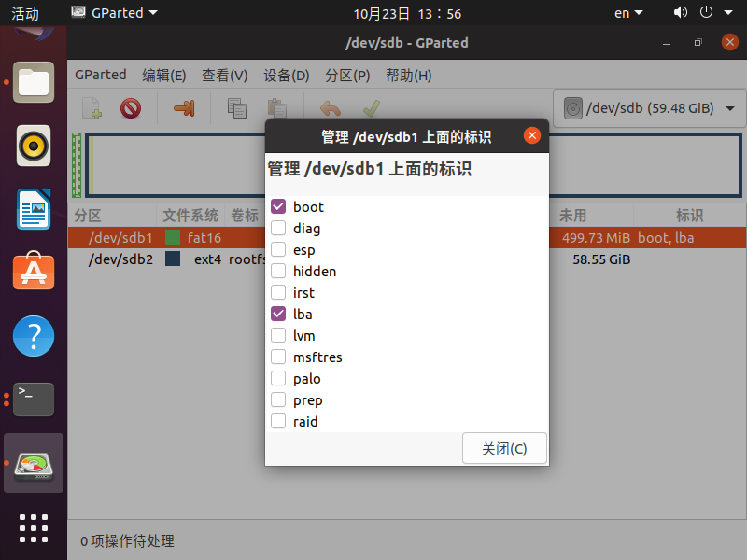Click the Resize/Move partition toolbar icon

(x=184, y=108)
